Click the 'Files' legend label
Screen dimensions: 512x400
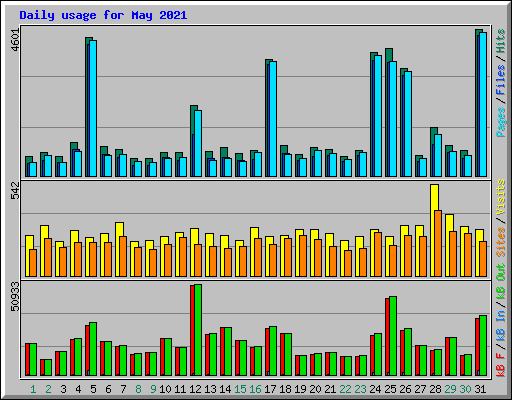tap(501, 80)
